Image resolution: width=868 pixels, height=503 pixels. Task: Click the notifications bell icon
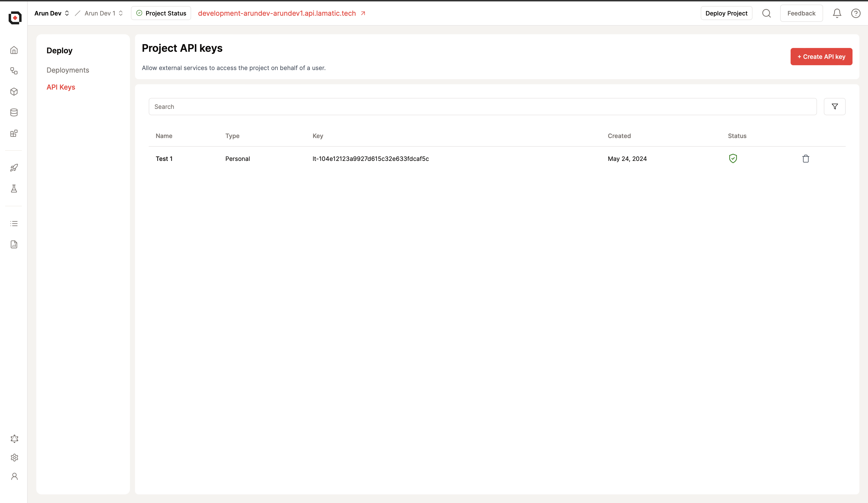coord(836,13)
